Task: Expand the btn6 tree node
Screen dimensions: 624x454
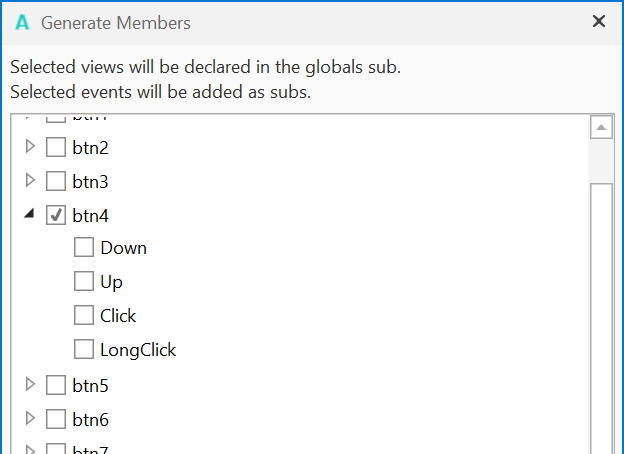Action: coord(30,418)
